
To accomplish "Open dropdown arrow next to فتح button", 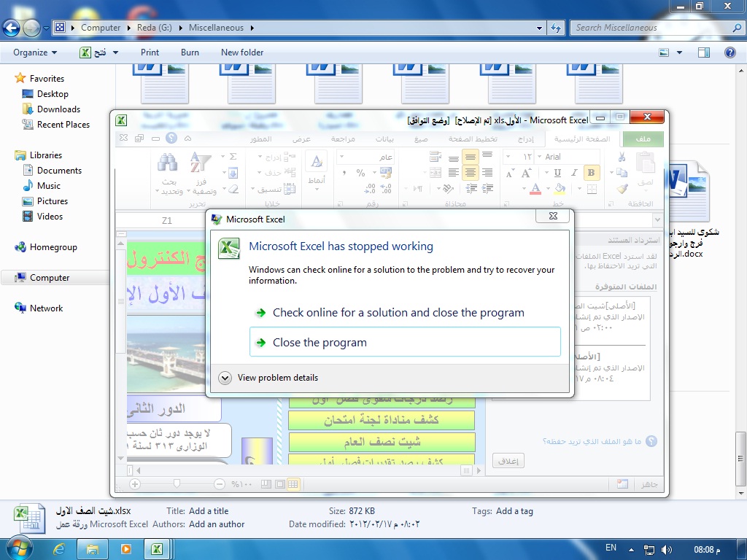I will (x=115, y=52).
